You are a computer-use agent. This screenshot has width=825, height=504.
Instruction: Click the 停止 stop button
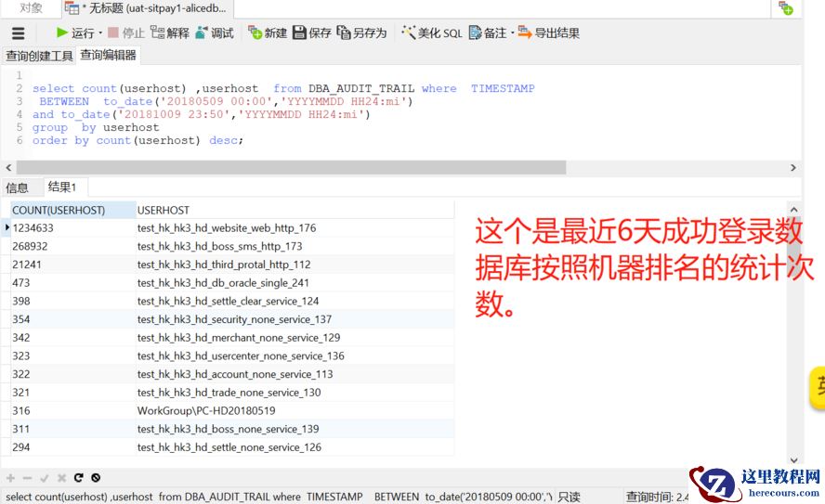125,33
